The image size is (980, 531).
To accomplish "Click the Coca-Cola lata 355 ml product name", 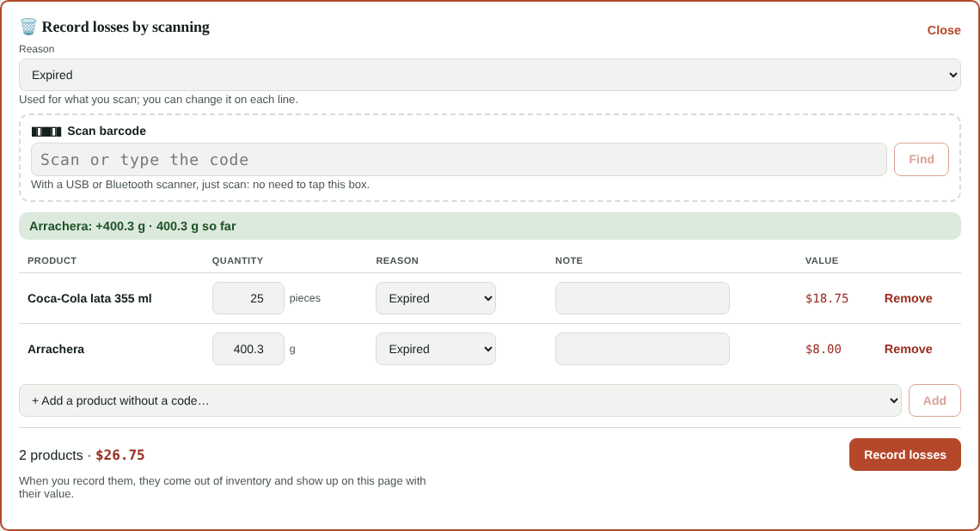I will (89, 299).
